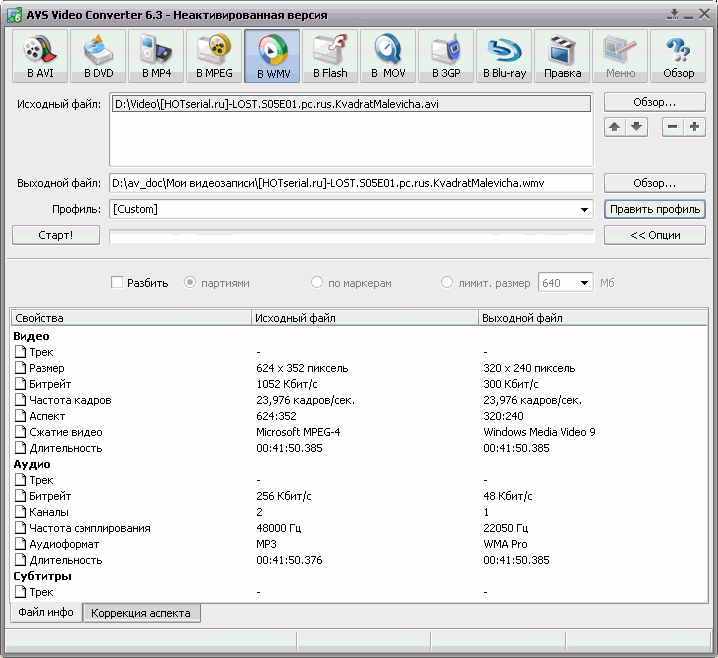Choose the To MPEG conversion icon
718x658 pixels.
(214, 56)
